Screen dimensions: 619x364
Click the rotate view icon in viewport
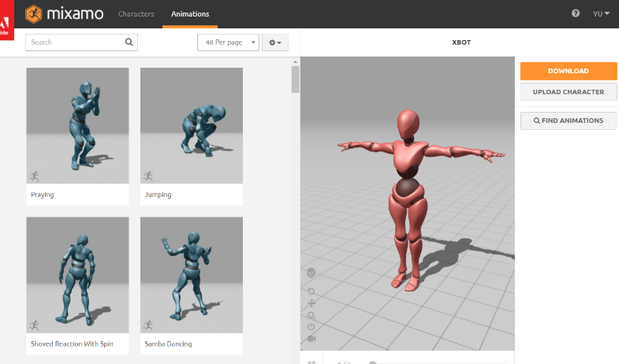click(311, 292)
